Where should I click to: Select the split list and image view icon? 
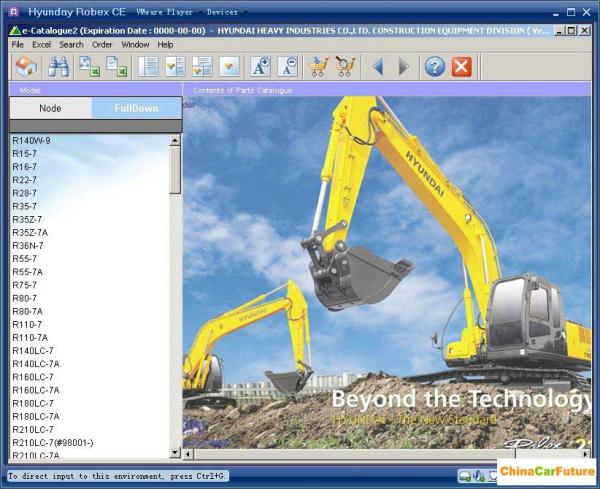(x=202, y=67)
